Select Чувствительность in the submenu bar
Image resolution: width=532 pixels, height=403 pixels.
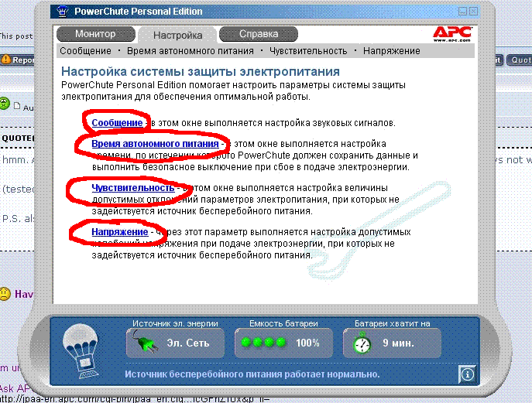[x=308, y=51]
